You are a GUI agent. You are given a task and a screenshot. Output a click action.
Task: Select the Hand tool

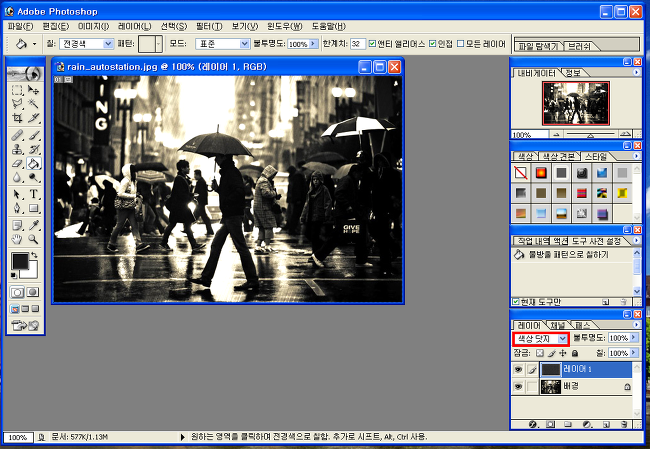[17, 239]
